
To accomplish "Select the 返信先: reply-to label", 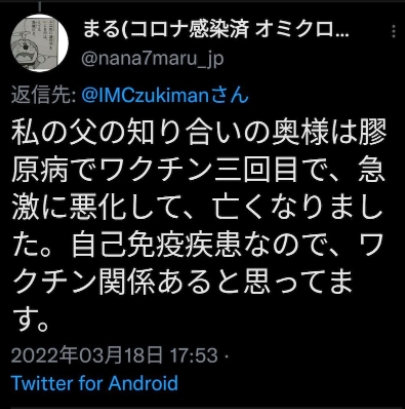I will pos(44,96).
